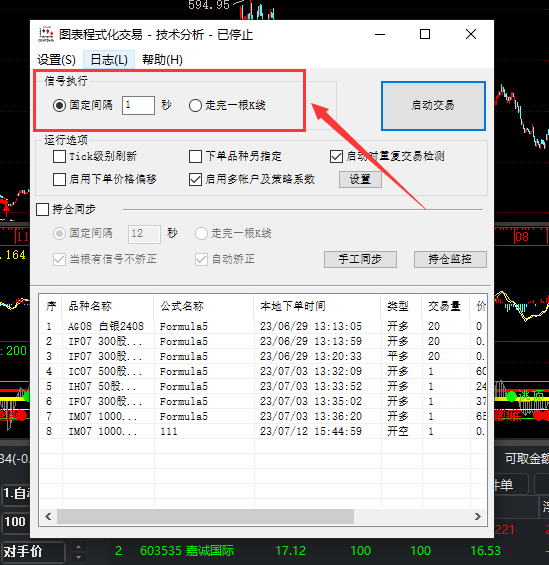This screenshot has height=565, width=549.
Task: Open the 日志(L) menu
Action: click(x=109, y=59)
